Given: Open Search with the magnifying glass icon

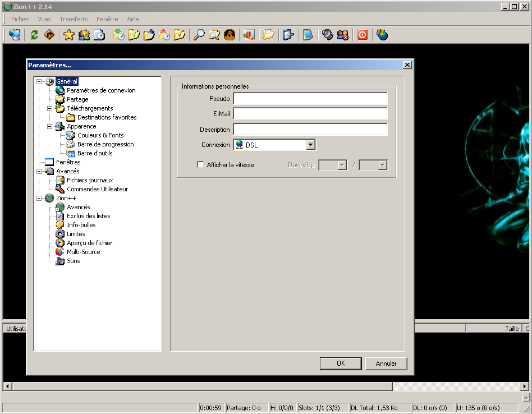Looking at the screenshot, I should (x=199, y=35).
